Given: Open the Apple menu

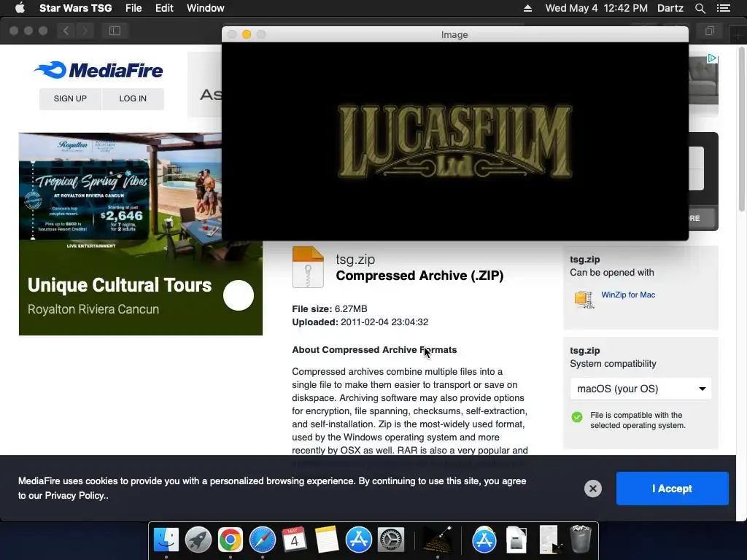Looking at the screenshot, I should 20,8.
